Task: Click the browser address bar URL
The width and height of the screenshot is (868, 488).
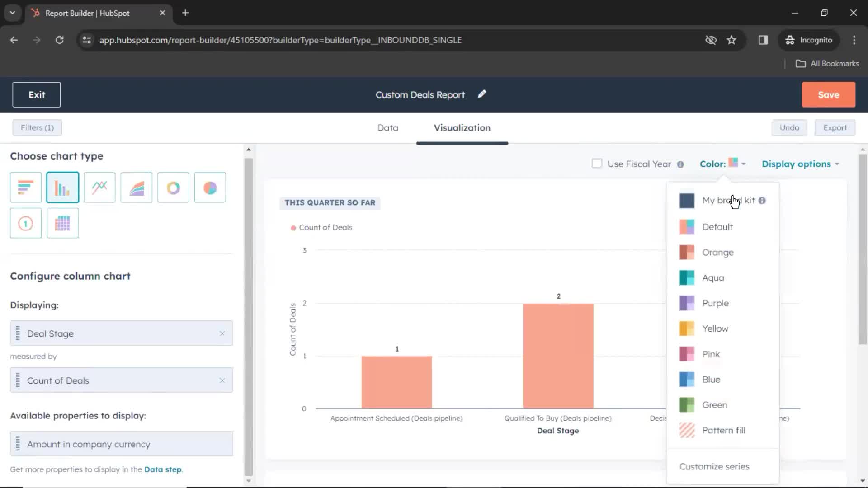Action: 280,40
